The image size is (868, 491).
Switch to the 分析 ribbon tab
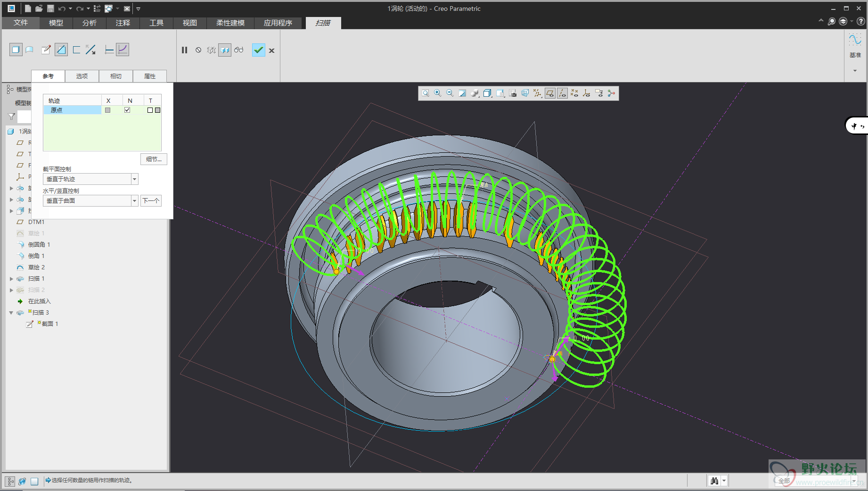tap(89, 23)
